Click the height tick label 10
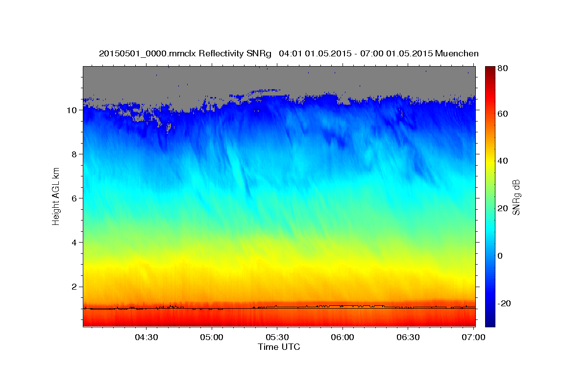588x392 pixels. [73, 110]
